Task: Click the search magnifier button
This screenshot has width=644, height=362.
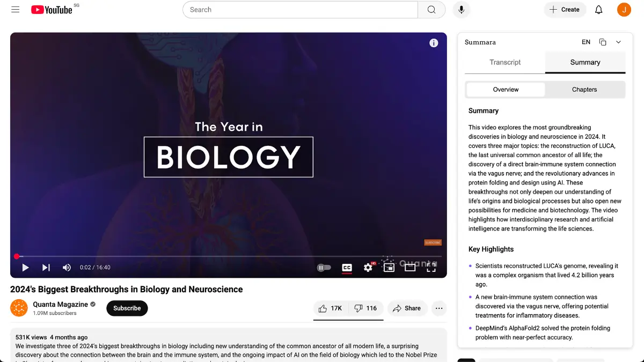Action: click(x=431, y=10)
